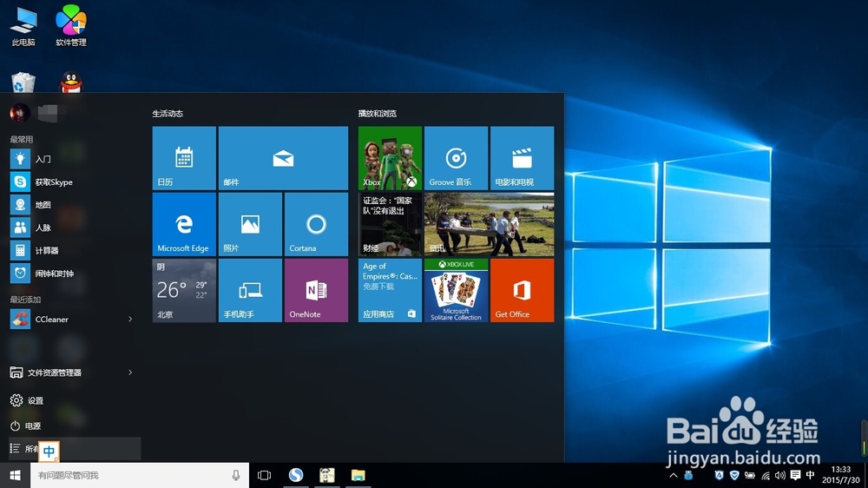Open the QQ penguin desktop icon
Image resolution: width=868 pixels, height=488 pixels.
(x=71, y=82)
